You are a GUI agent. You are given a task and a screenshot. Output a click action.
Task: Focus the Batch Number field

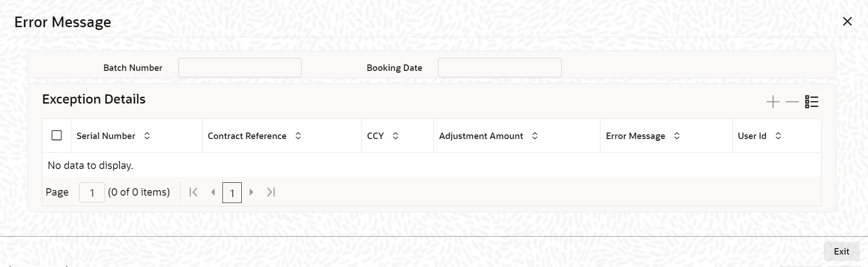(239, 68)
